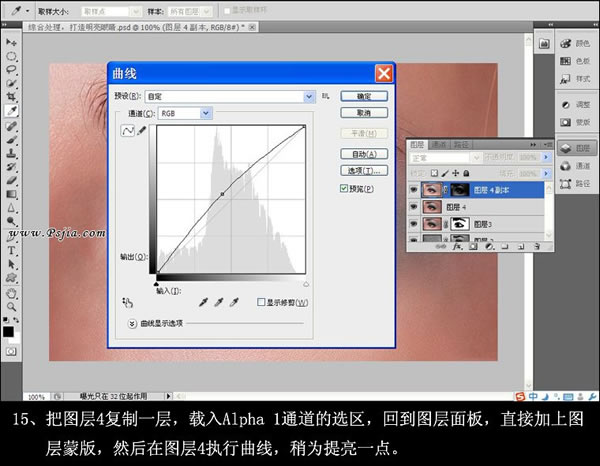
Task: Toggle Quick Mask mode icon
Action: pos(11,351)
